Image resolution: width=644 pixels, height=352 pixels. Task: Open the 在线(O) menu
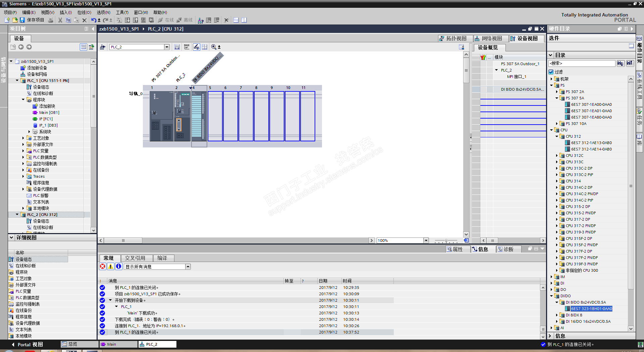click(84, 12)
